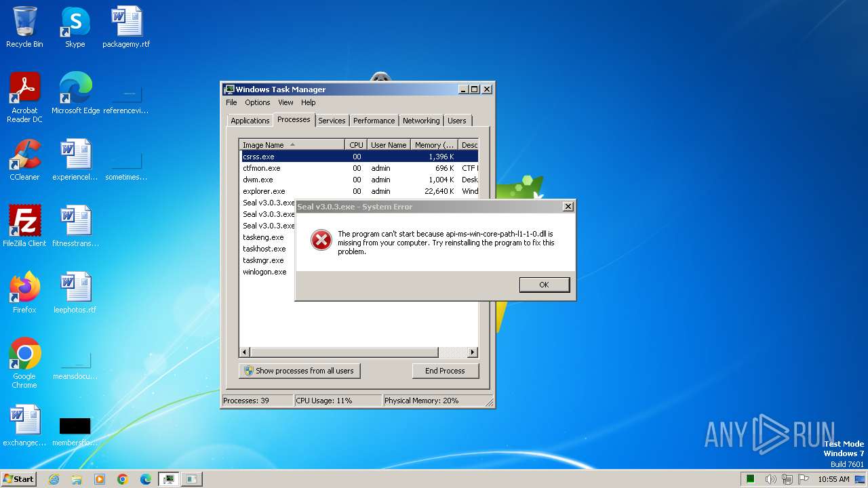The width and height of the screenshot is (868, 488).
Task: Click the Edge taskbar icon
Action: pos(146,479)
